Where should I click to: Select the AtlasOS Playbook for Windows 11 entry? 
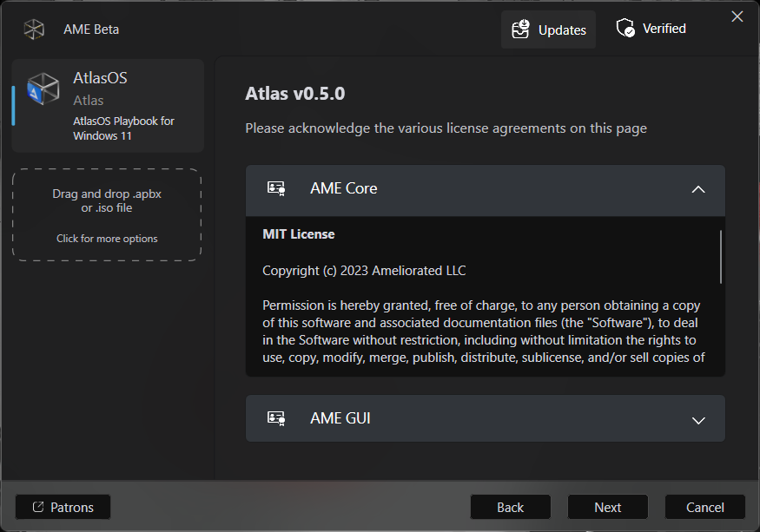pyautogui.click(x=109, y=106)
